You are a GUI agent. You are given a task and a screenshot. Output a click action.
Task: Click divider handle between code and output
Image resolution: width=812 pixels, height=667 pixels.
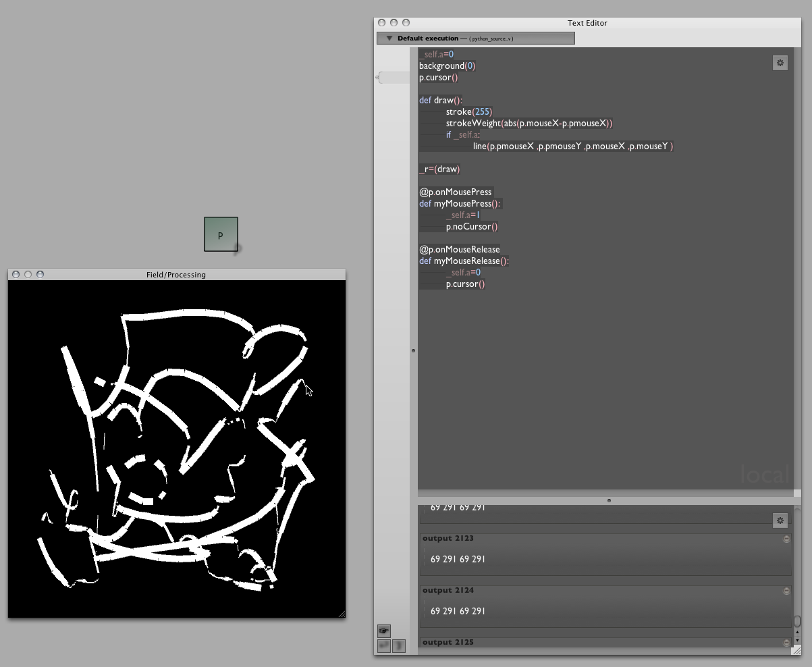(x=609, y=500)
